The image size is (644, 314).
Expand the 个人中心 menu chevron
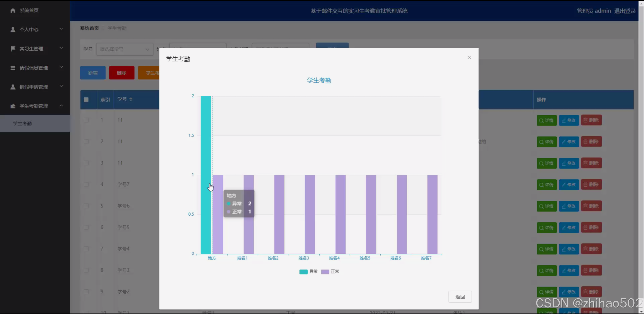point(61,29)
